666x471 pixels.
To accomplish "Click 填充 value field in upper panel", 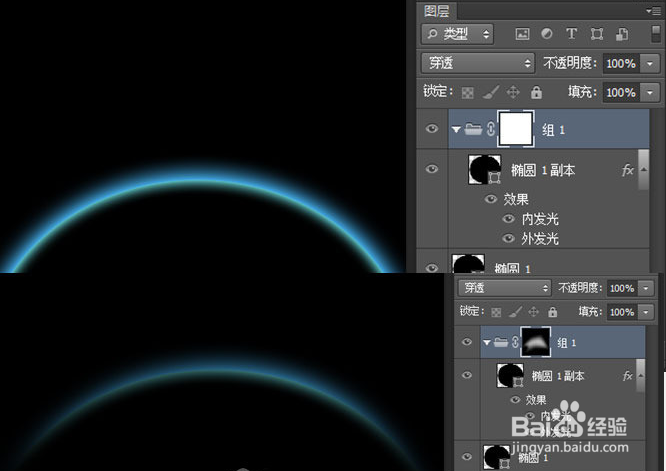I will [x=621, y=92].
